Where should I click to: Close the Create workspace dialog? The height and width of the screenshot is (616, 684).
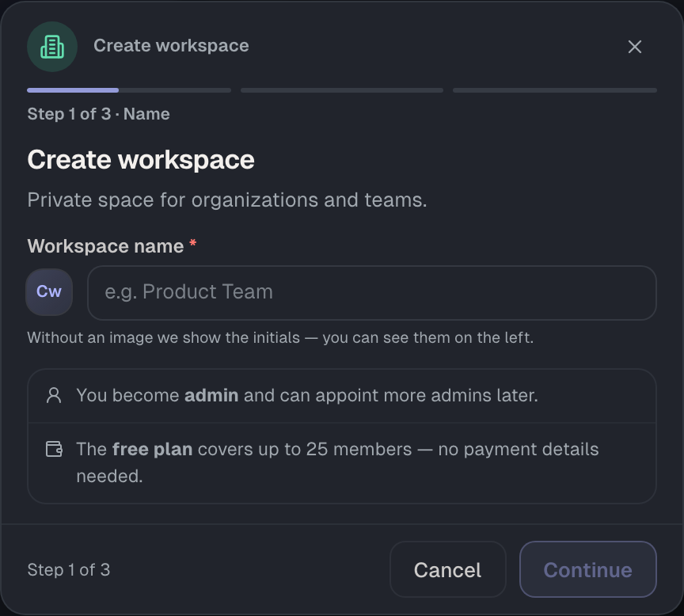635,47
